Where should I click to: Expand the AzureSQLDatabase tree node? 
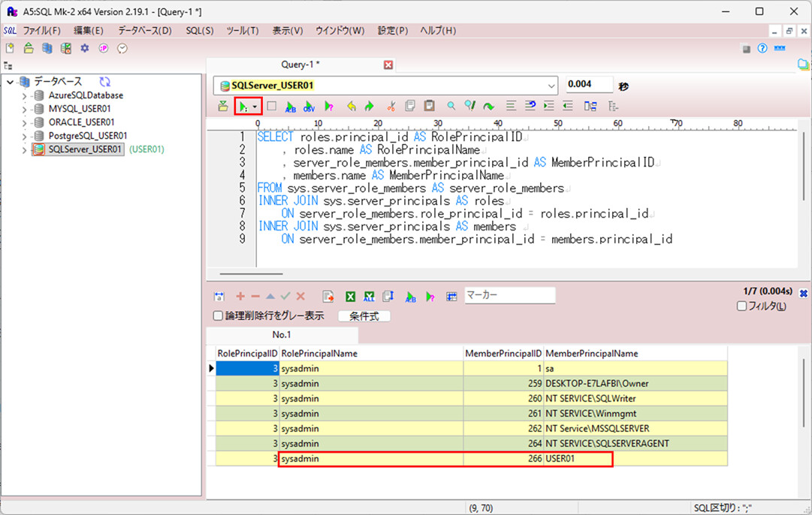[24, 96]
